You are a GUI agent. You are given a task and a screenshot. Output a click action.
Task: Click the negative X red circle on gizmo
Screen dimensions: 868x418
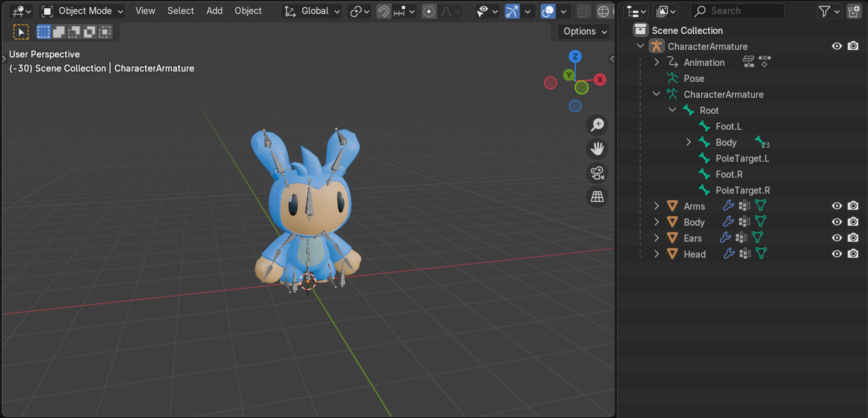tap(550, 82)
